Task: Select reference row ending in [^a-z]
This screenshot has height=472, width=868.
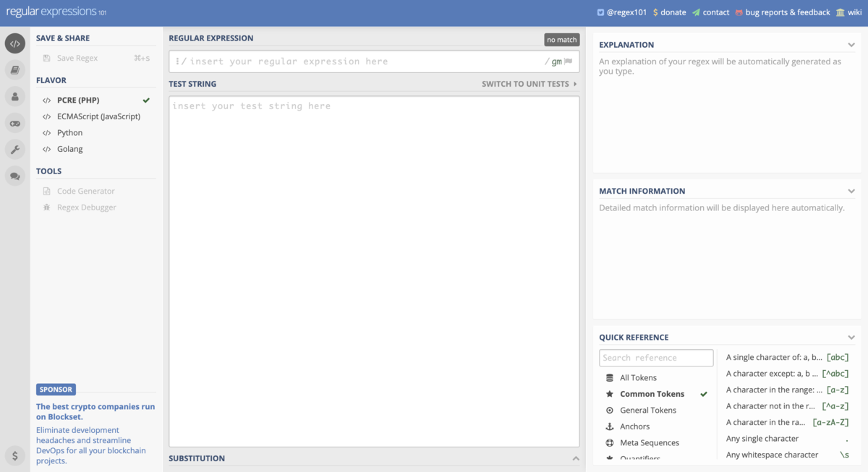Action: pos(788,406)
